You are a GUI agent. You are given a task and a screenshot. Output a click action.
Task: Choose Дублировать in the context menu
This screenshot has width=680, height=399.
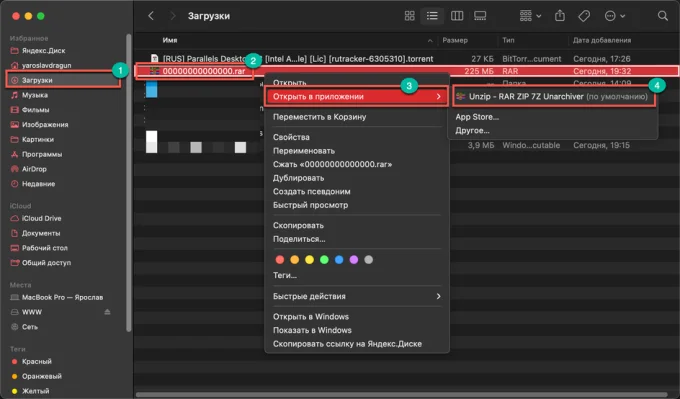[x=298, y=178]
